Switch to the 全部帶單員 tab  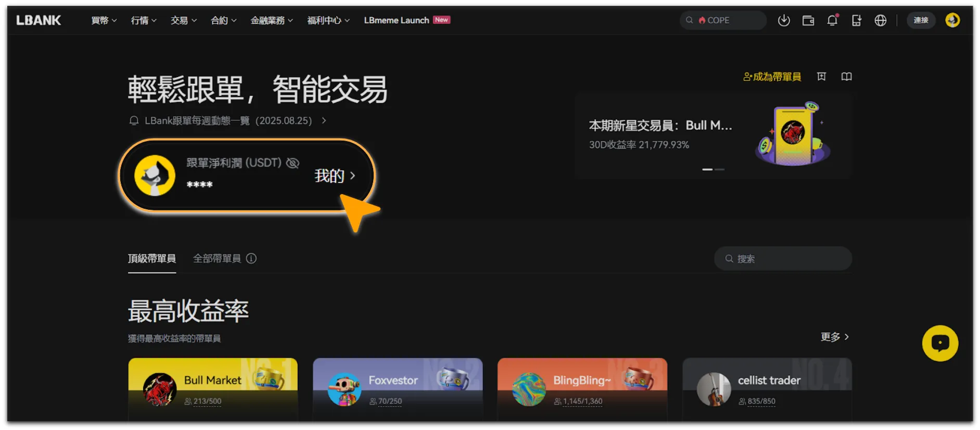[x=217, y=259]
